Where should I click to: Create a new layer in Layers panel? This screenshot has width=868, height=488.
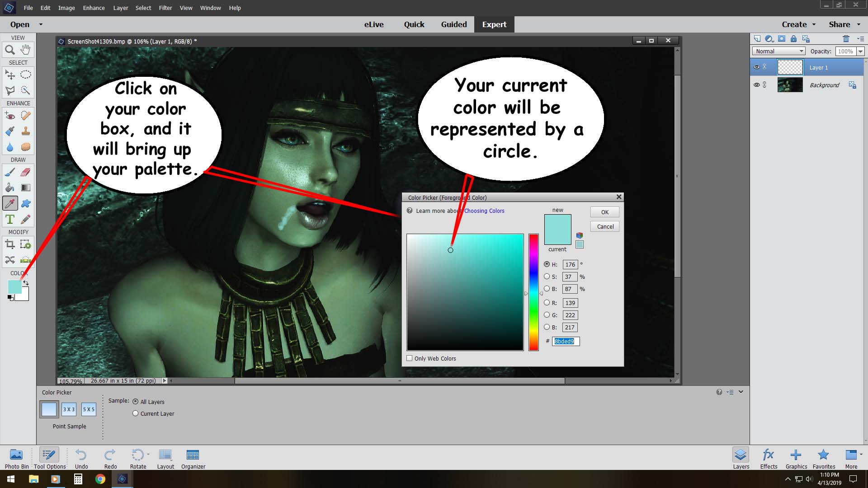click(757, 39)
